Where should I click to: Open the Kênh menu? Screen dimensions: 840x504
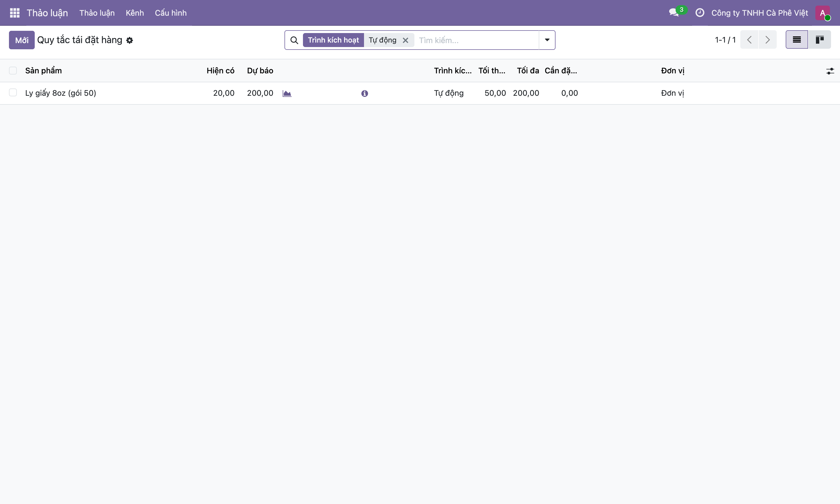[135, 13]
